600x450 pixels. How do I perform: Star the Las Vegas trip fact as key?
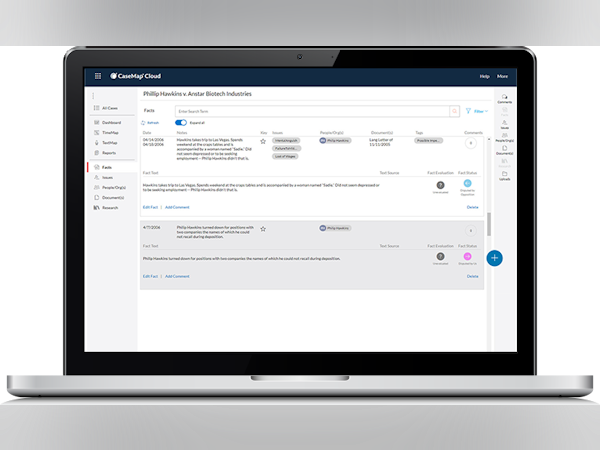pyautogui.click(x=263, y=142)
